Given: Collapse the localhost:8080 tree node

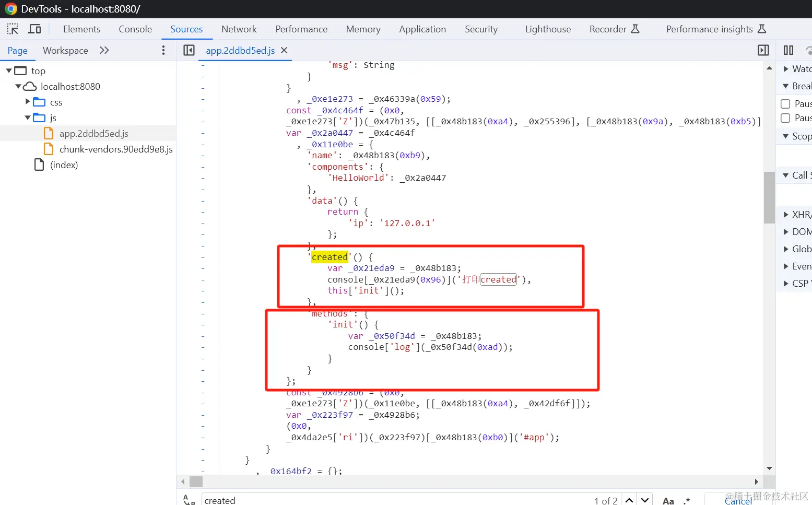Looking at the screenshot, I should pos(18,86).
